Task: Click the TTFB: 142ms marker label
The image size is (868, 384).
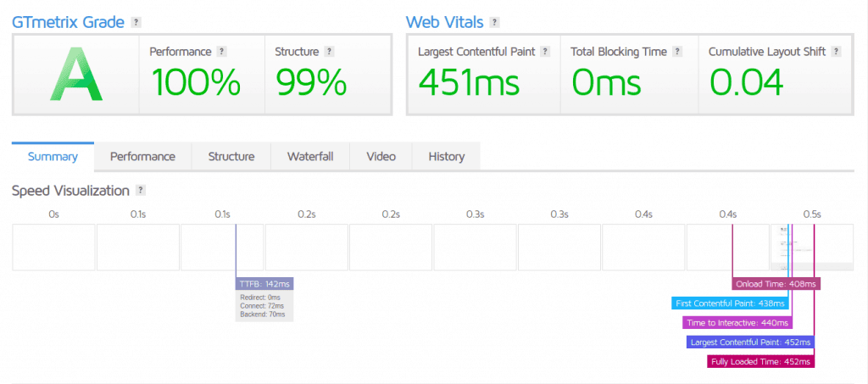Action: tap(264, 284)
